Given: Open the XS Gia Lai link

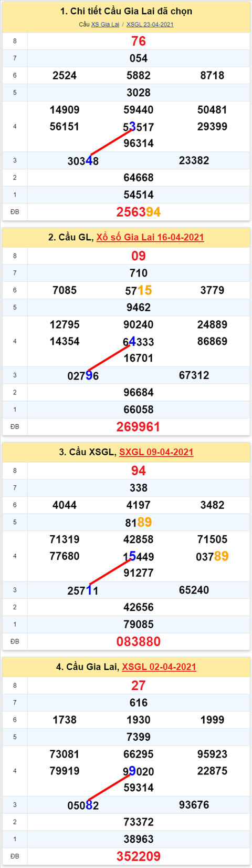Looking at the screenshot, I should click(x=105, y=25).
